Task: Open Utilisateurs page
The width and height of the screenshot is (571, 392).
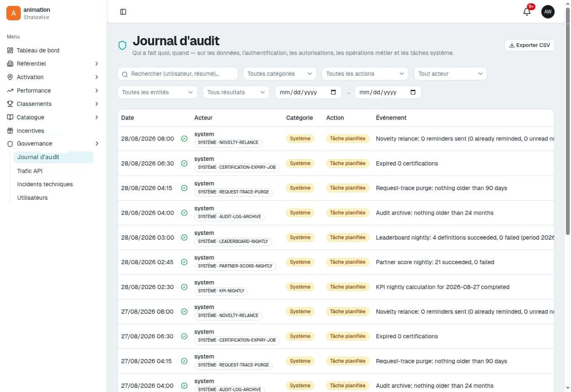Action: coord(32,198)
